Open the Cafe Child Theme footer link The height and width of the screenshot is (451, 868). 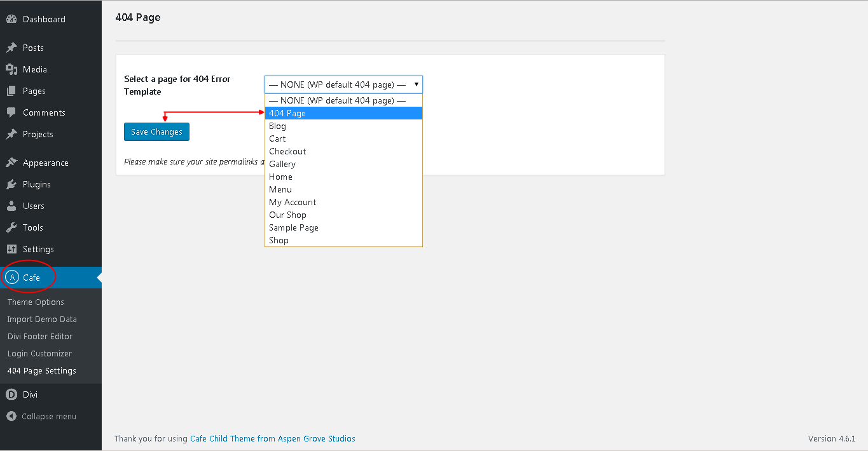tap(273, 438)
